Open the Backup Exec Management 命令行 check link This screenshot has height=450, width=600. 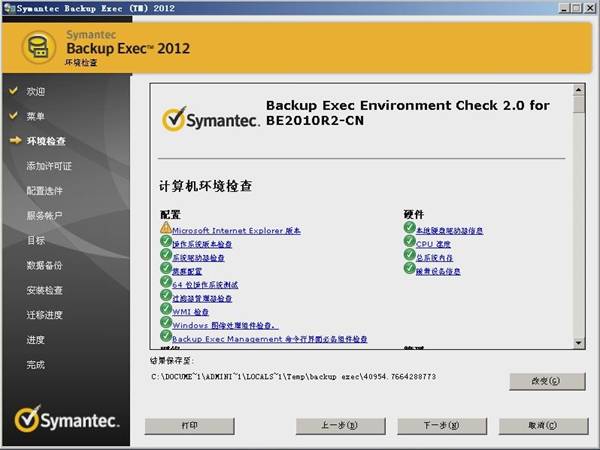click(x=270, y=339)
